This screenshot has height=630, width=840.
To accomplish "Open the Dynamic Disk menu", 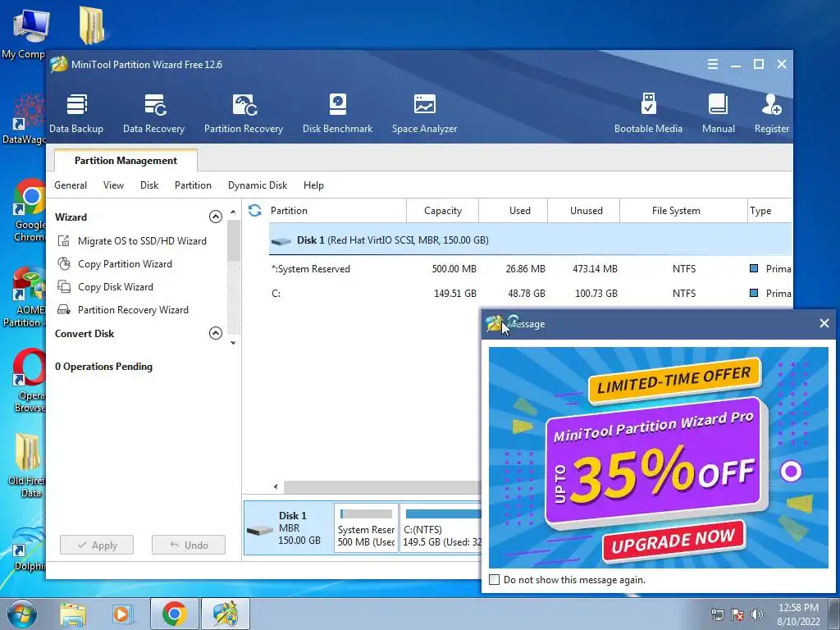I will [x=258, y=185].
